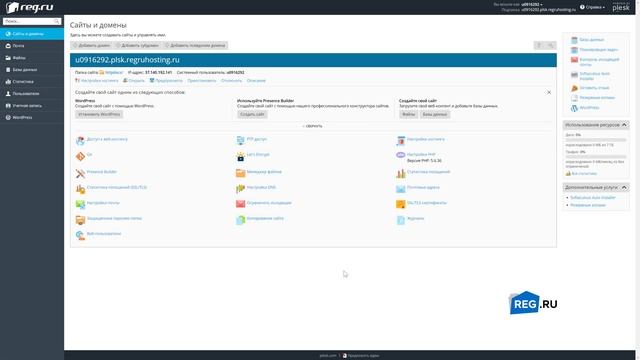Collapse the Resource Usage panel
The height and width of the screenshot is (360, 640).
[624, 125]
